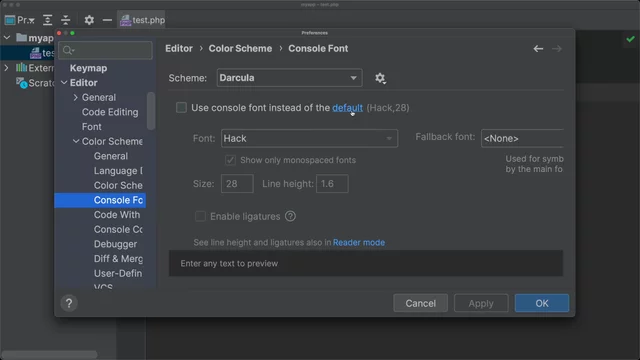Click the Line height field
Screen dimensions: 640x360
[332, 184]
